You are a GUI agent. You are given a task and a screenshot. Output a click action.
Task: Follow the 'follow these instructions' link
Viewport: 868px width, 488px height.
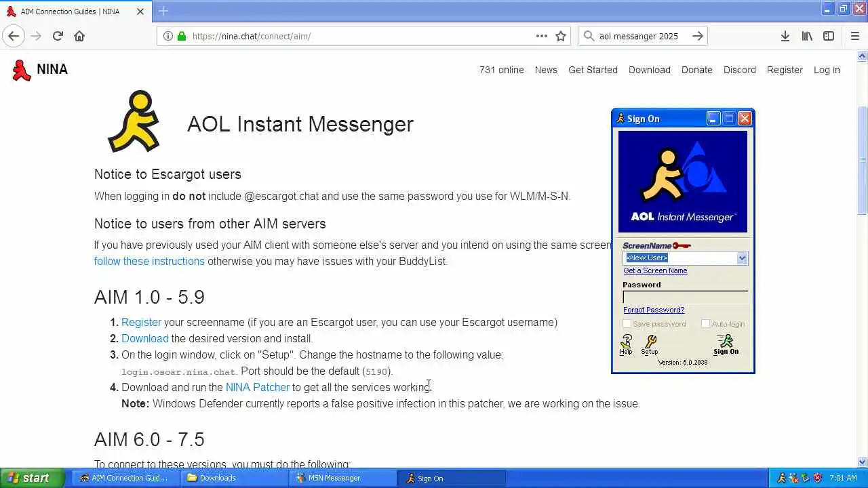click(x=149, y=261)
